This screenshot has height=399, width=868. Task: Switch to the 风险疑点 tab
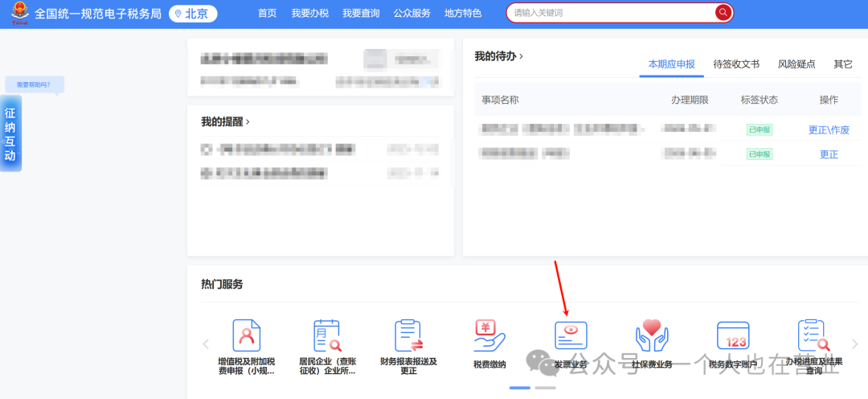[x=796, y=64]
